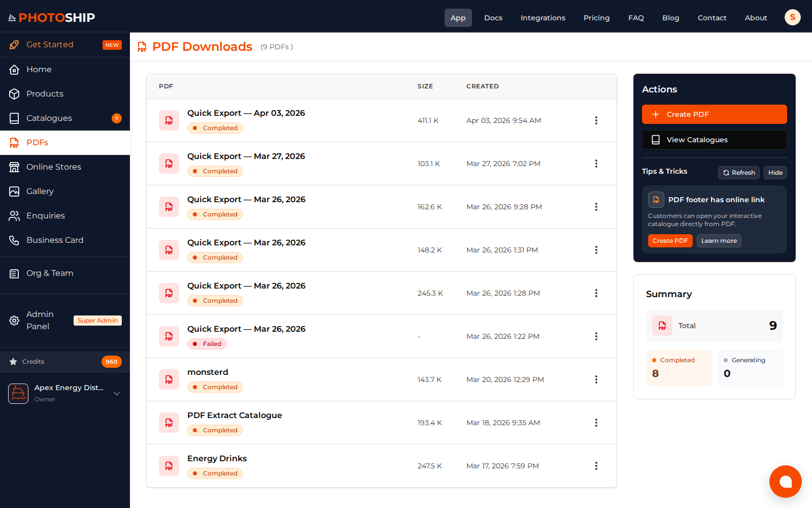Click PDF icon of PDF Extract Catalogue row
The width and height of the screenshot is (812, 508).
pyautogui.click(x=169, y=423)
